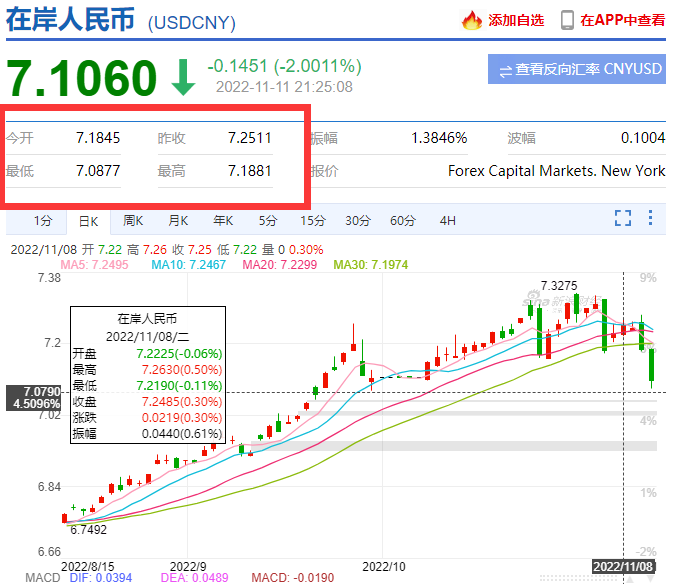Viewport: 674px width, 584px height.
Task: Click the phone icon for 在APP中查看
Action: tap(568, 20)
